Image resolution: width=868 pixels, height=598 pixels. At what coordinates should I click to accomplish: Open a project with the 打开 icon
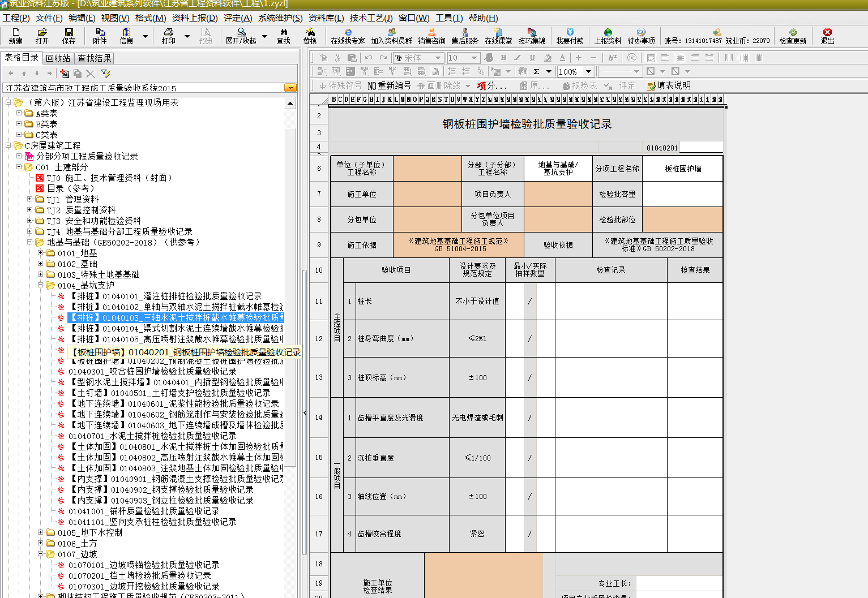coord(42,36)
